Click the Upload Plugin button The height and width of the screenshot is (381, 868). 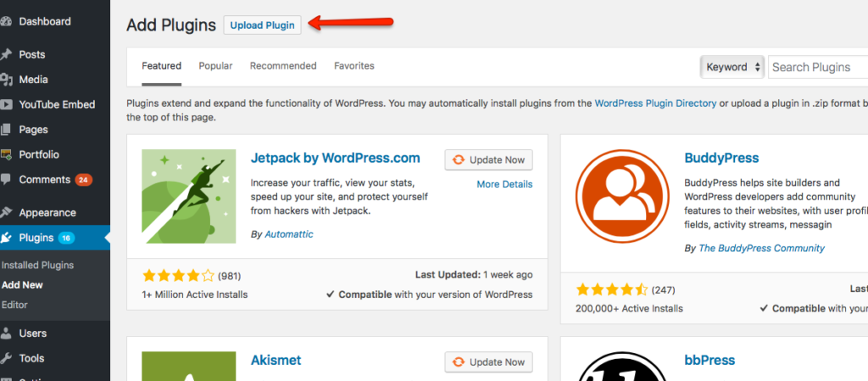[x=263, y=25]
